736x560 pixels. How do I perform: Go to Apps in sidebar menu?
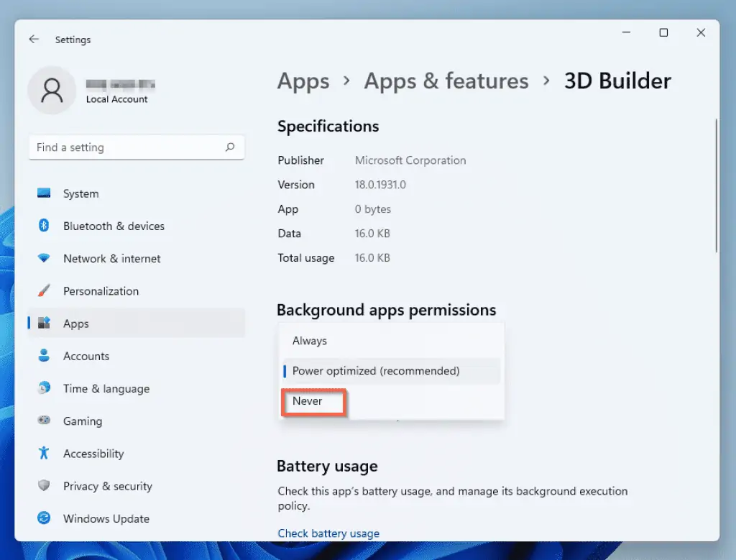[75, 323]
